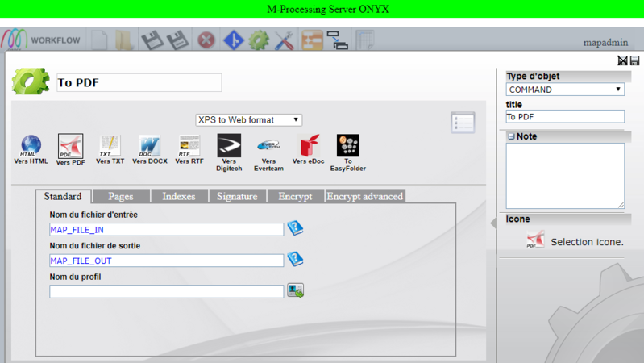Expand the Type d'objet COMMAND dropdown
The height and width of the screenshot is (363, 644).
[565, 90]
